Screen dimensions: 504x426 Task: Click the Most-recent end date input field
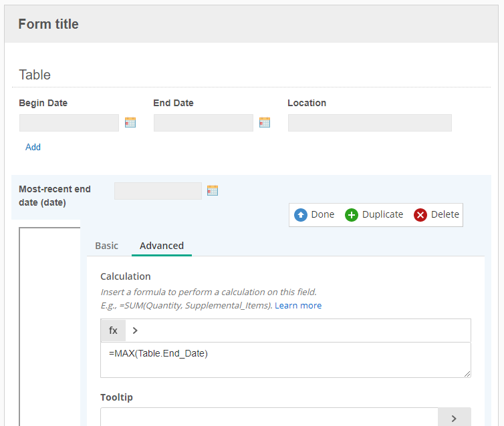pos(158,191)
